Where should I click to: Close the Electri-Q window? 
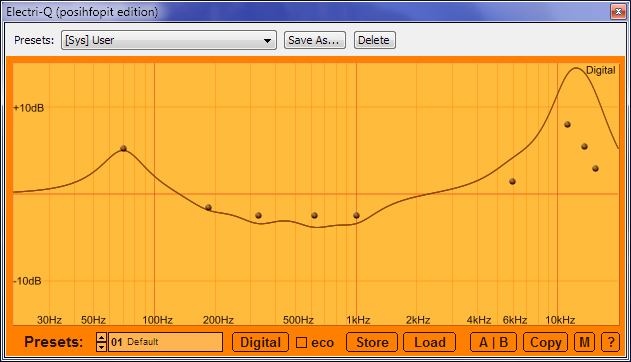[x=618, y=12]
